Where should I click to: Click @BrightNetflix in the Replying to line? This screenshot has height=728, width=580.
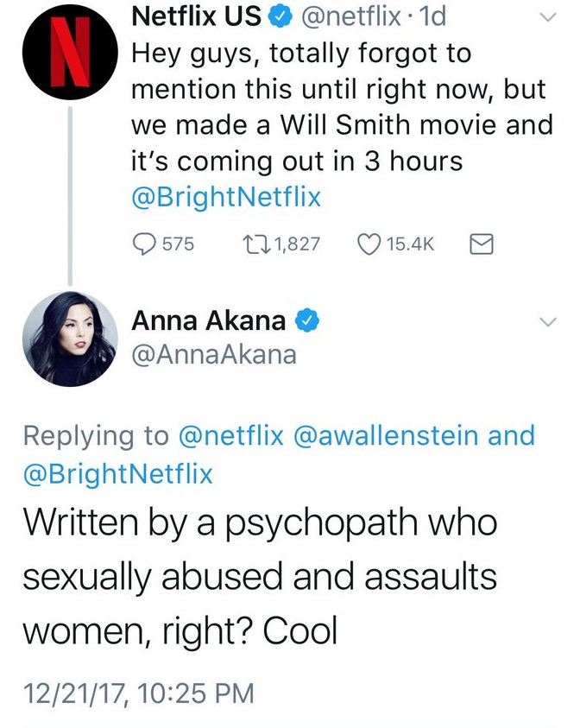[117, 474]
